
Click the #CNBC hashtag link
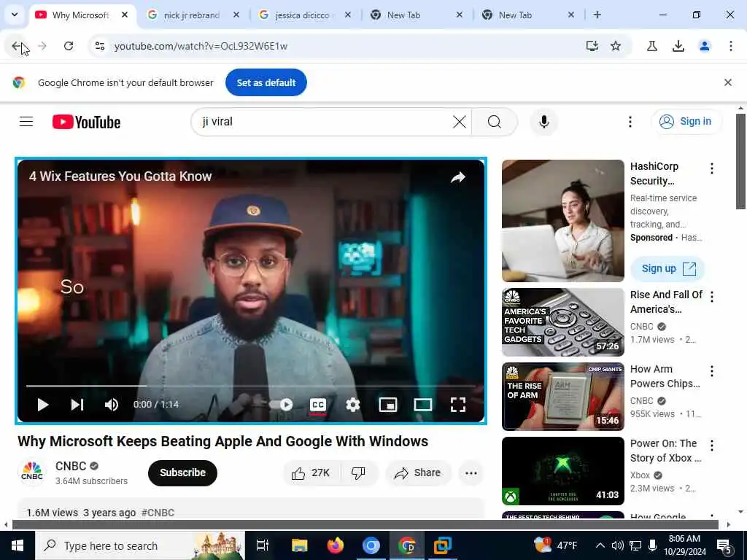click(158, 513)
